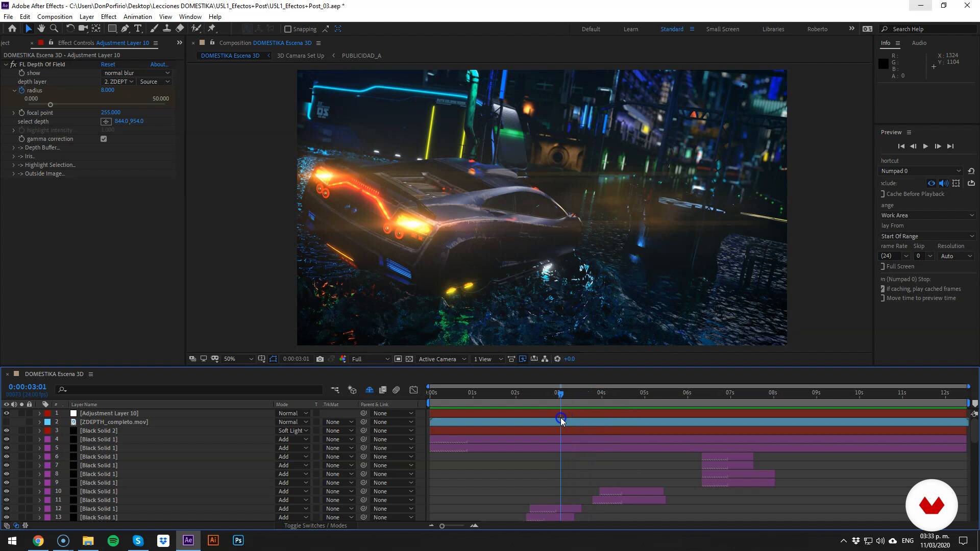Toggle If caching, play cached frames
This screenshot has height=551, width=980.
(x=883, y=289)
